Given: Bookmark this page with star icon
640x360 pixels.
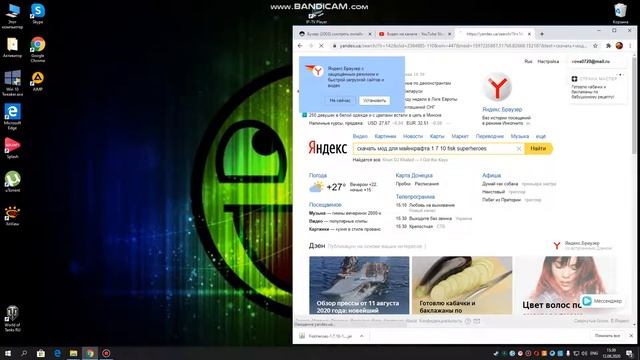Looking at the screenshot, I should [x=596, y=46].
